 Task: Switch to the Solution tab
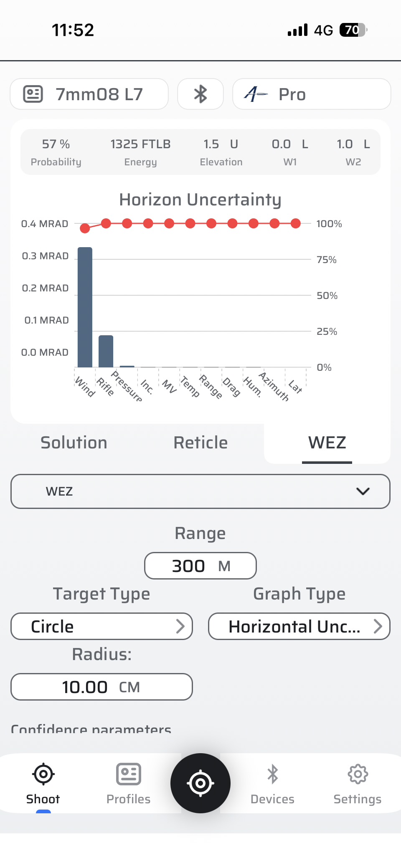tap(74, 443)
